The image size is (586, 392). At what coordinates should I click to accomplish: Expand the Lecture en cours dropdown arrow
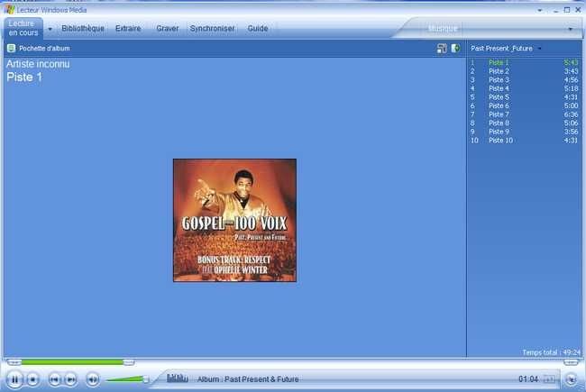click(50, 29)
